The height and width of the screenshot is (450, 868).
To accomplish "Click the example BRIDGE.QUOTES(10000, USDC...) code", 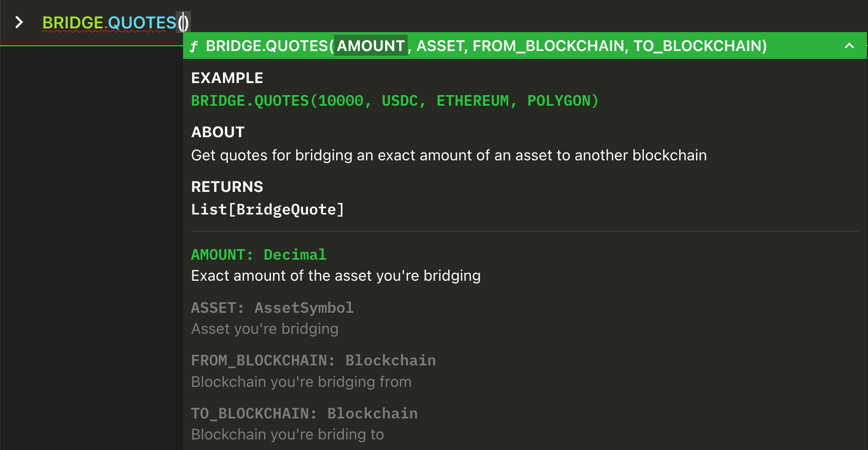I will [x=395, y=100].
